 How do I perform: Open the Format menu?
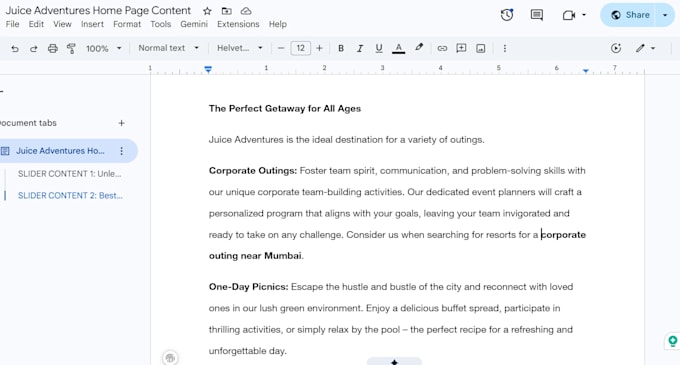(x=127, y=24)
